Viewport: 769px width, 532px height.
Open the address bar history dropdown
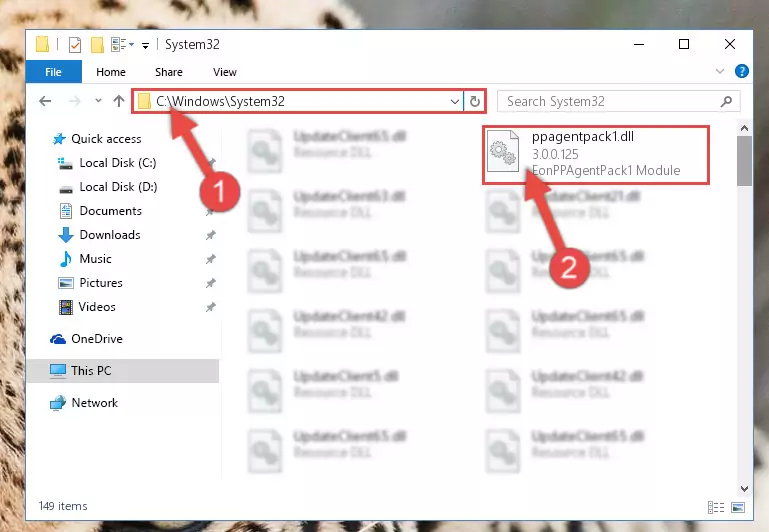(x=455, y=101)
